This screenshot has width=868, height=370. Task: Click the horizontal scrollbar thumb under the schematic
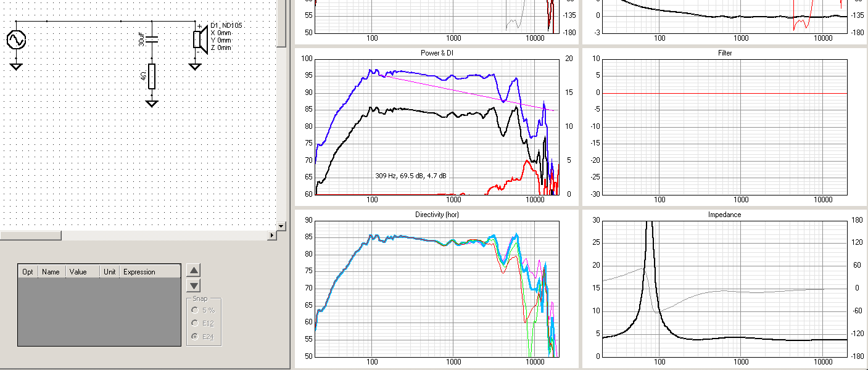coord(31,236)
